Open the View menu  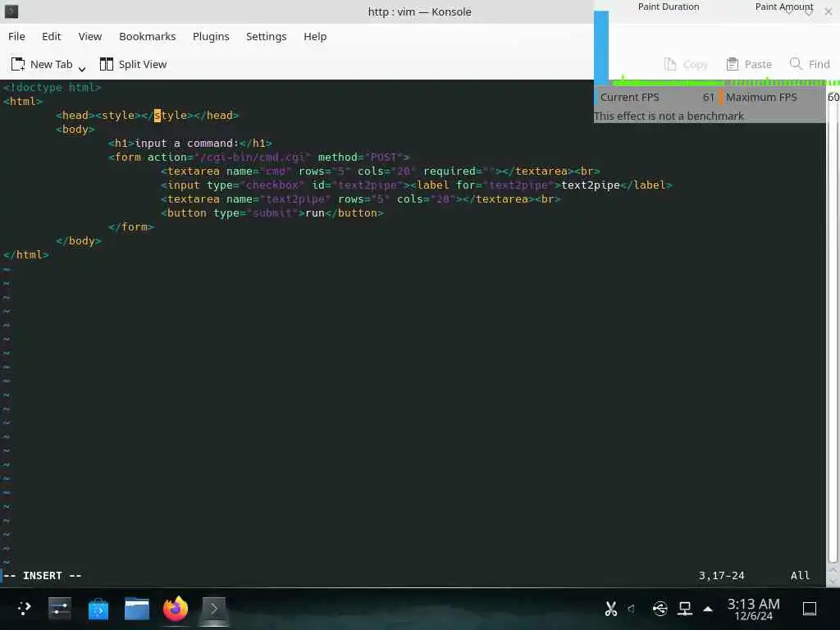point(90,36)
